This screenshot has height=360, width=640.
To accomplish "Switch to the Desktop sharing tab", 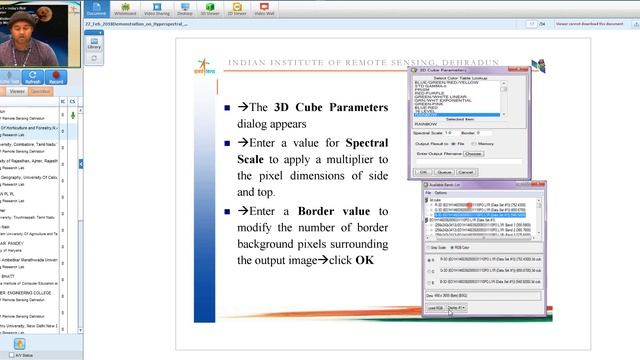I will 184,9.
